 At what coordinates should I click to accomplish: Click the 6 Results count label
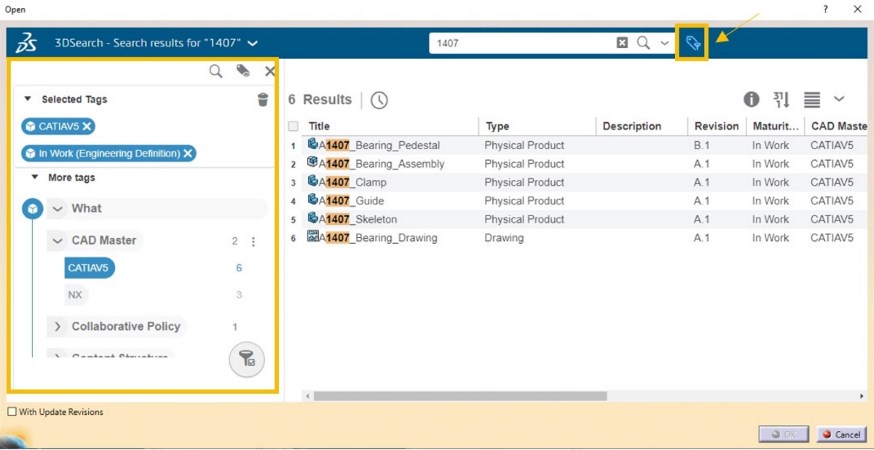point(320,100)
